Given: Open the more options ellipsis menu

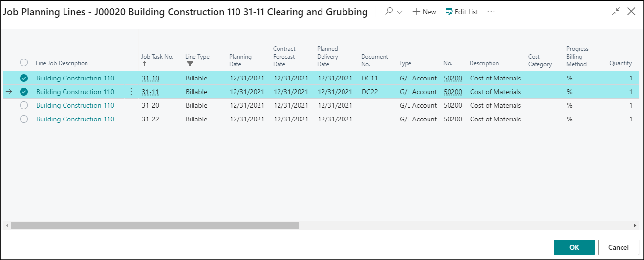Looking at the screenshot, I should click(491, 12).
